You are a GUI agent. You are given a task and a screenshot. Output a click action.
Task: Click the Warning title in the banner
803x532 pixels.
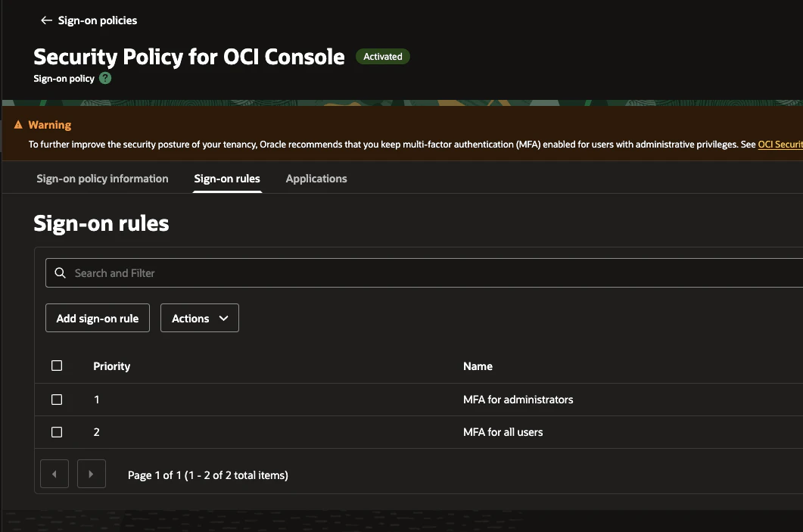[x=50, y=124]
